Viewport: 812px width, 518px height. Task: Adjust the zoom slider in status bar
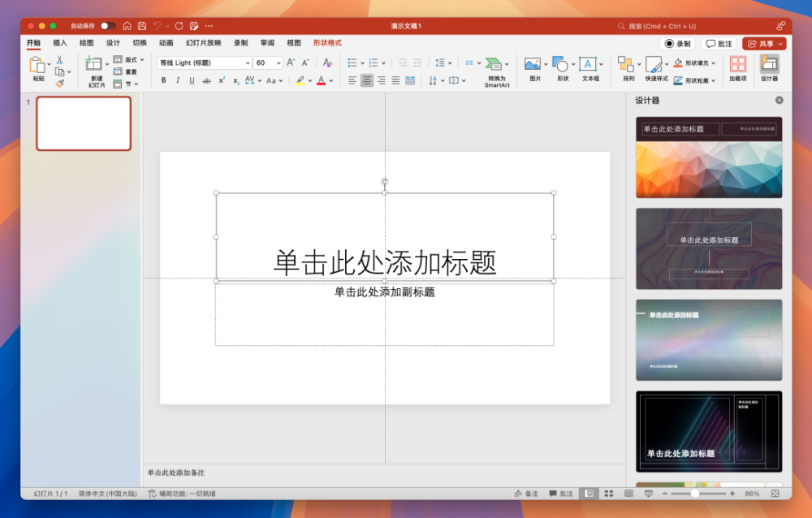coord(695,494)
